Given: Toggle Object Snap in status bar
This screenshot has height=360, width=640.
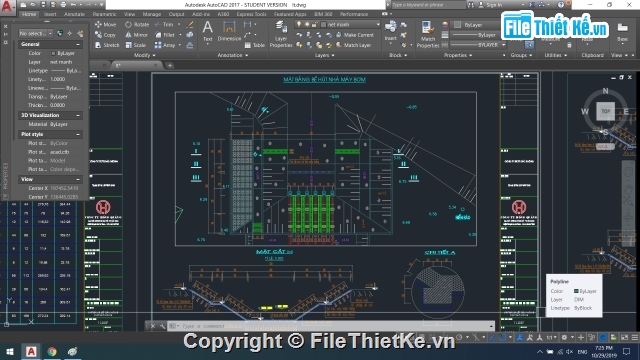Looking at the screenshot, I should pyautogui.click(x=502, y=338).
